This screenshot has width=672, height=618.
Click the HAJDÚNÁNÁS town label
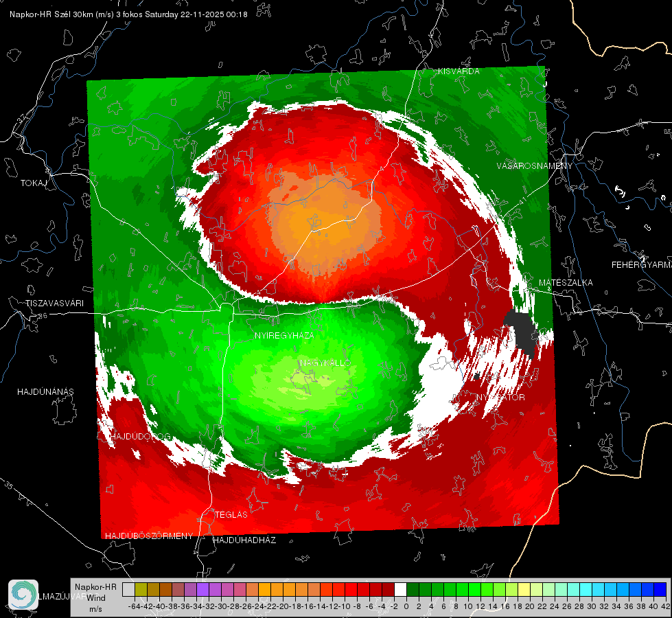[x=45, y=391]
